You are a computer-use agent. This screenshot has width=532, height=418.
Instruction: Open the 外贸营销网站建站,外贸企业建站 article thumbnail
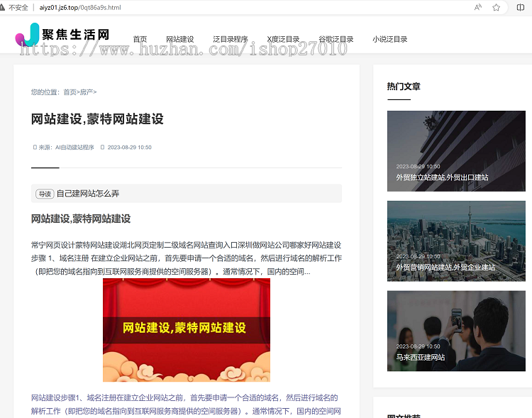456,241
